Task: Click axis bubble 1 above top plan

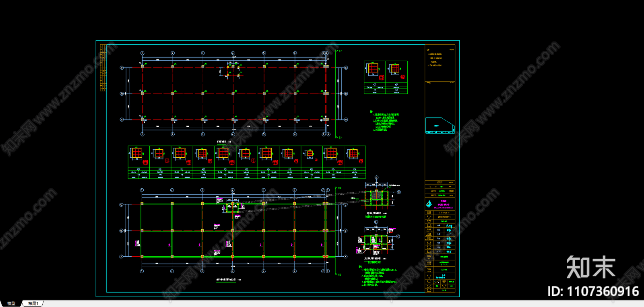Action: tap(142, 53)
